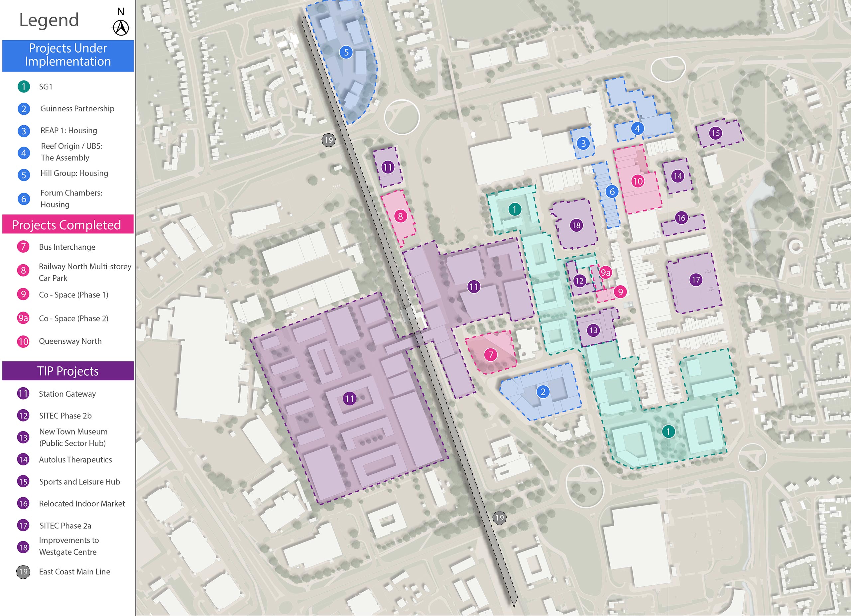Click pink marker 10 on the map
This screenshot has height=616, width=851.
pos(638,181)
